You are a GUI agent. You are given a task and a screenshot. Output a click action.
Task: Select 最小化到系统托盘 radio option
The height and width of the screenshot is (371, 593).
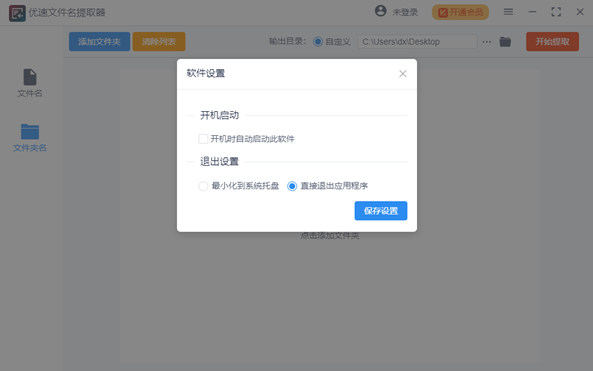pyautogui.click(x=203, y=186)
